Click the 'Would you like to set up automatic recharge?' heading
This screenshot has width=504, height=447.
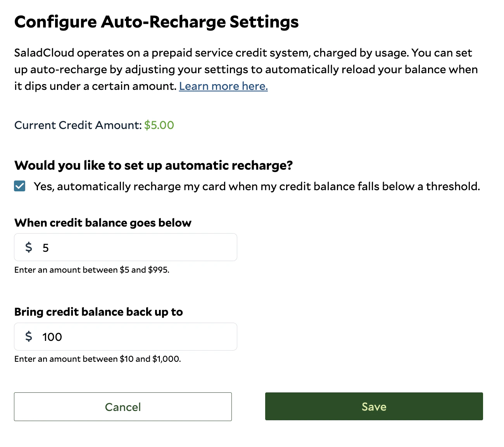click(154, 165)
